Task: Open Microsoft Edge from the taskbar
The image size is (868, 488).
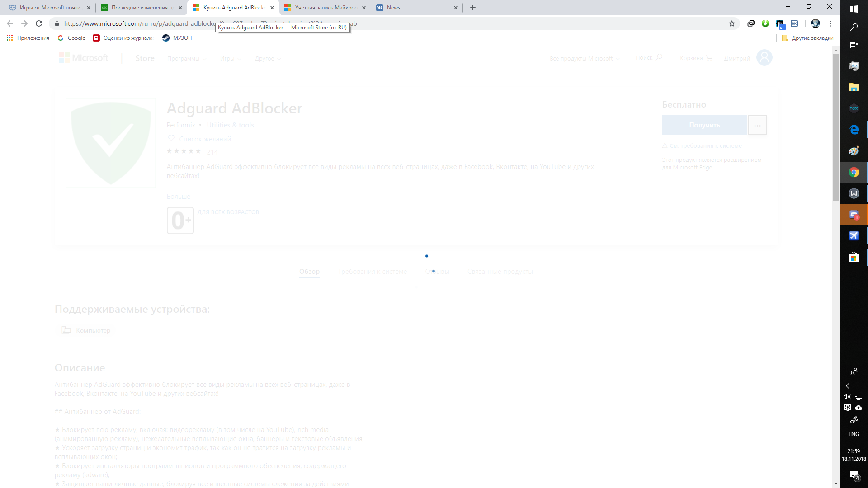Action: (854, 130)
